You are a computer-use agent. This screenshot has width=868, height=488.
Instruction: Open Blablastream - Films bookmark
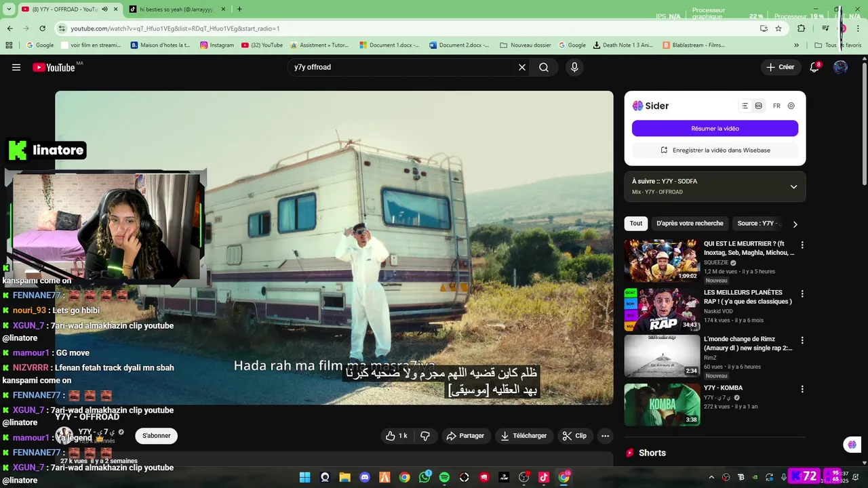[x=693, y=45]
